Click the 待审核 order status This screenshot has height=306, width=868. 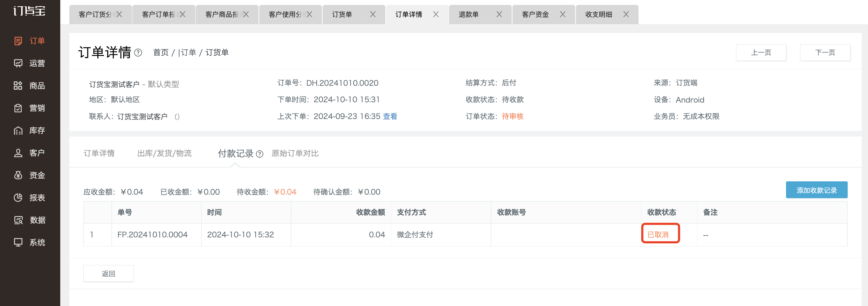coord(513,117)
